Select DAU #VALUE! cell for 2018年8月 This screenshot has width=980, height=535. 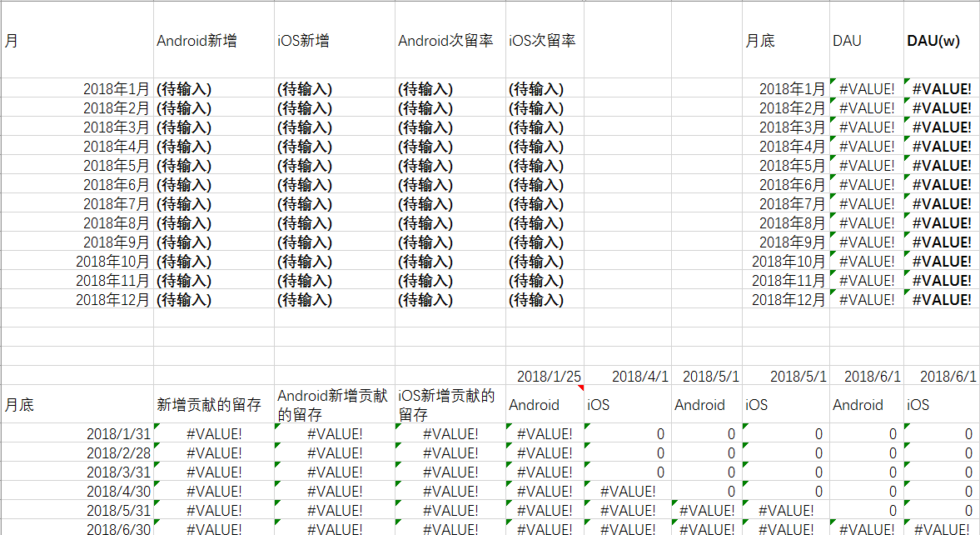866,222
